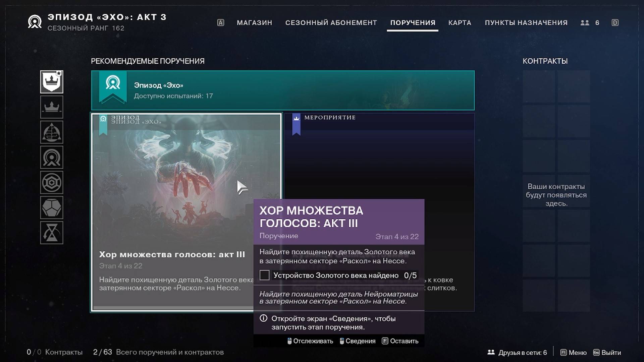Image resolution: width=644 pixels, height=362 pixels.
Task: Open the Меню button in footer
Action: click(574, 353)
